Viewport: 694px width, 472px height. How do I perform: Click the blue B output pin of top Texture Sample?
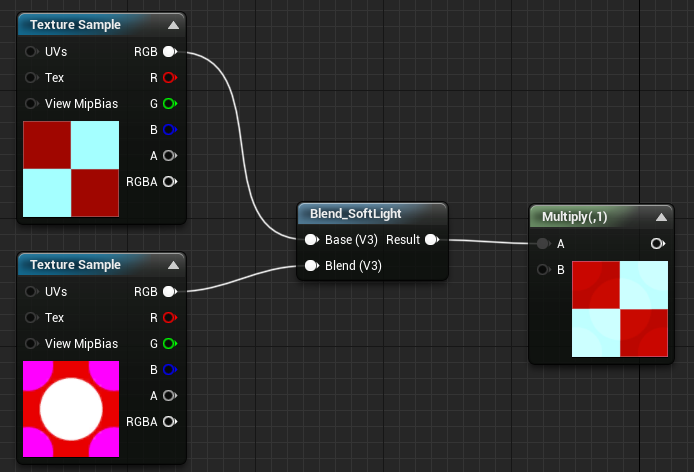[170, 130]
